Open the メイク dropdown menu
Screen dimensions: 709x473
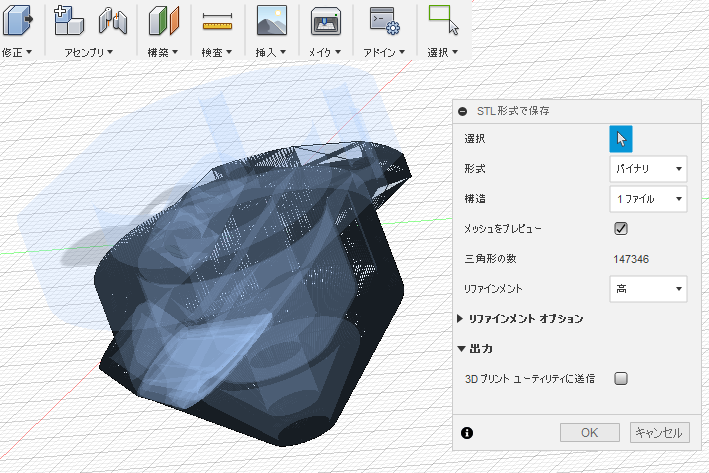[325, 52]
